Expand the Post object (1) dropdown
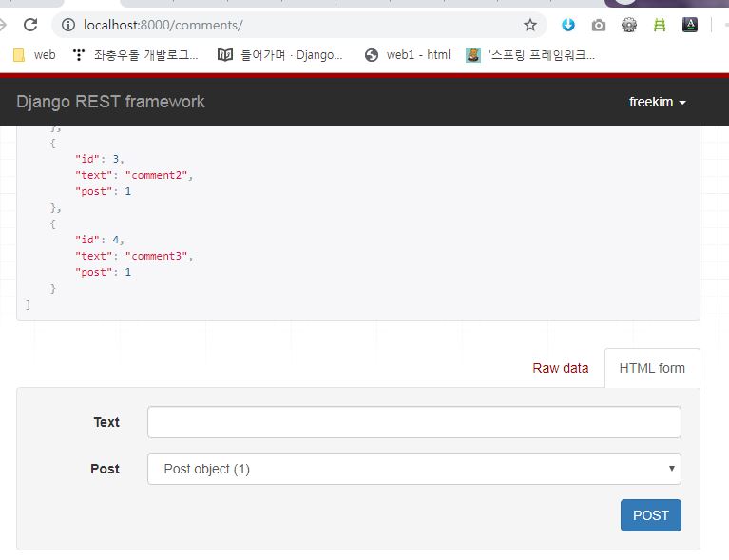The height and width of the screenshot is (560, 729). [414, 469]
